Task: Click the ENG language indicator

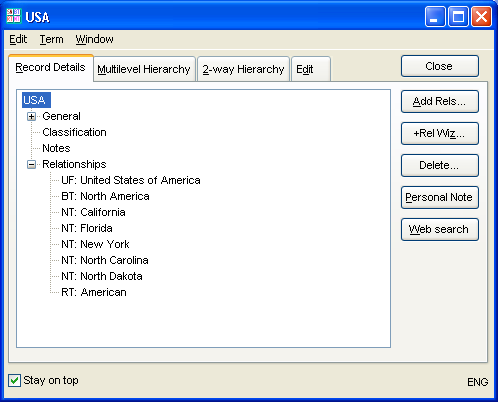Action: [478, 382]
